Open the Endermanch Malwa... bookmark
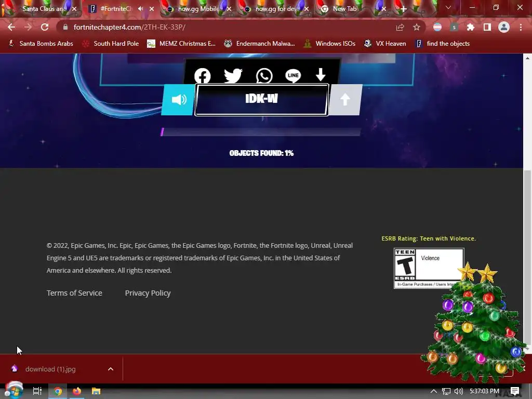 [260, 44]
